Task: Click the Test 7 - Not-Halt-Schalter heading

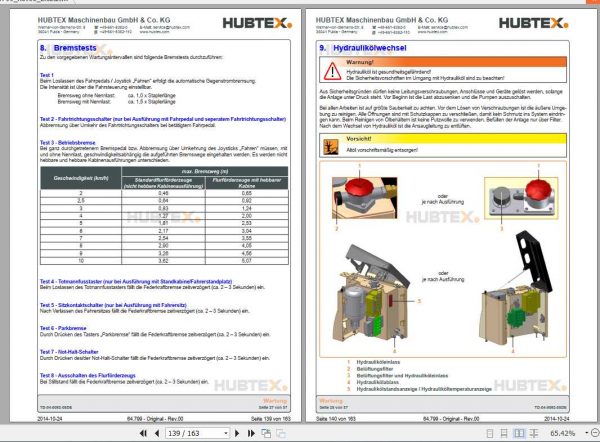Action: point(69,352)
